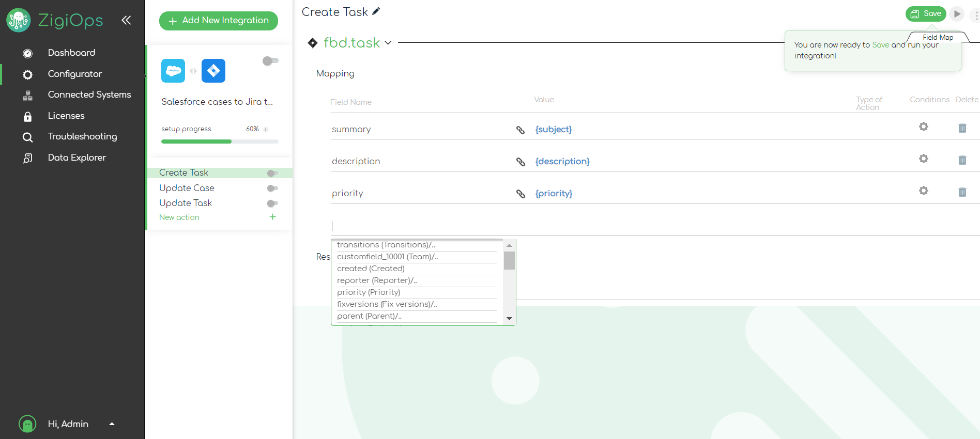Choose transitions (Transitions) from the list

click(417, 245)
